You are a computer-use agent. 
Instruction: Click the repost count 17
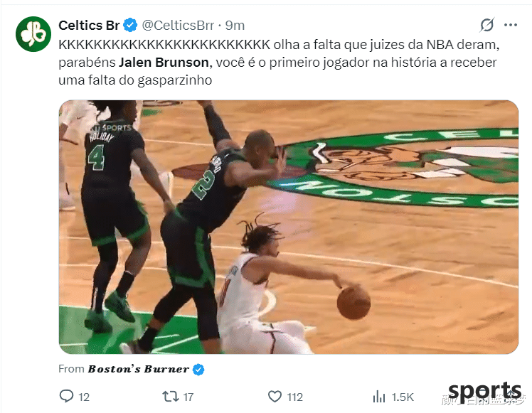188,397
